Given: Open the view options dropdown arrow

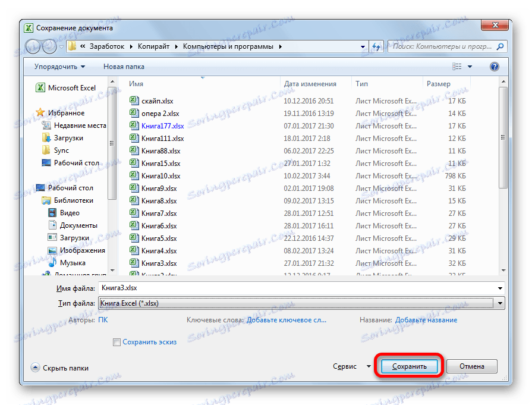Looking at the screenshot, I should (x=470, y=67).
